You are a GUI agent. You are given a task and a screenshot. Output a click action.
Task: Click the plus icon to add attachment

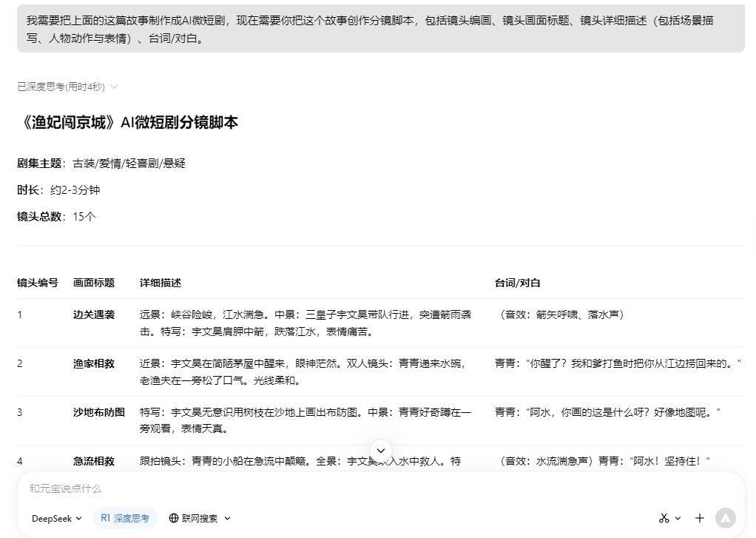click(x=699, y=518)
